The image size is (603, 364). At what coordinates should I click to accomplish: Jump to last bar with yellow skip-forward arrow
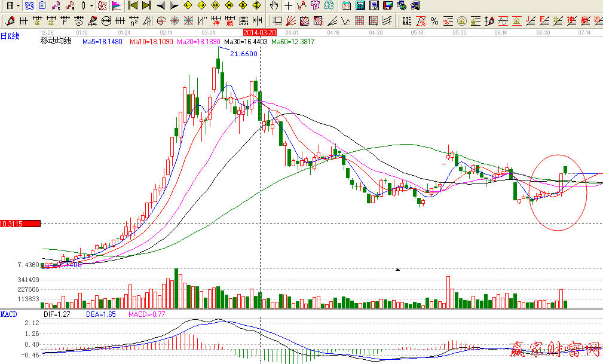click(146, 6)
